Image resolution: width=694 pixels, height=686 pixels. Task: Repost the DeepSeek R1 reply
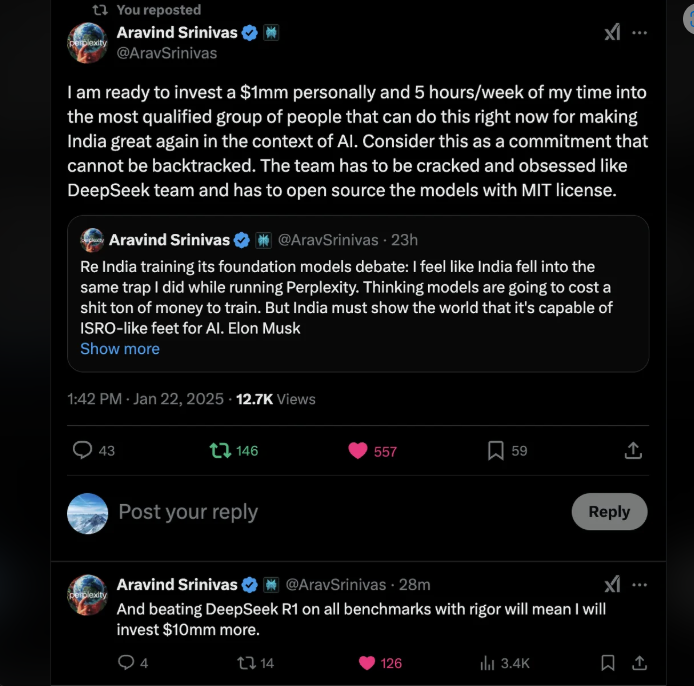click(245, 662)
